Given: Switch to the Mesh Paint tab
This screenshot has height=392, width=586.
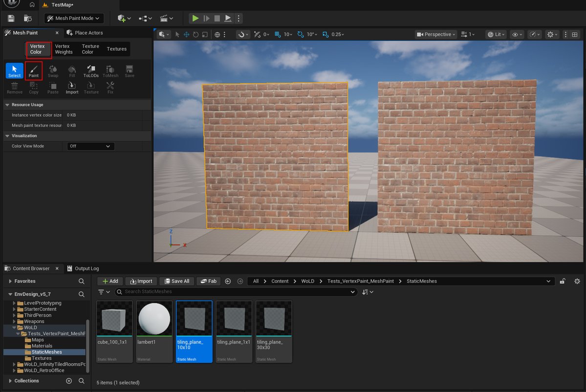Looking at the screenshot, I should point(25,33).
